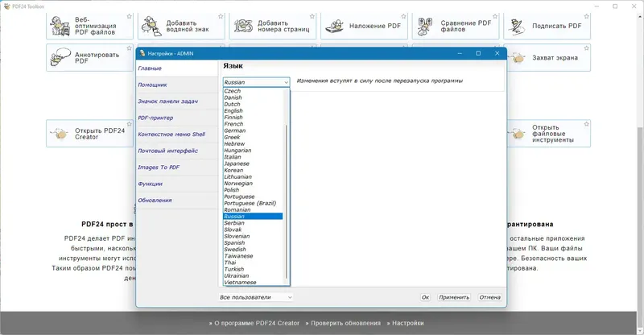Favorite the Annotate PDF tile star

pyautogui.click(x=130, y=48)
